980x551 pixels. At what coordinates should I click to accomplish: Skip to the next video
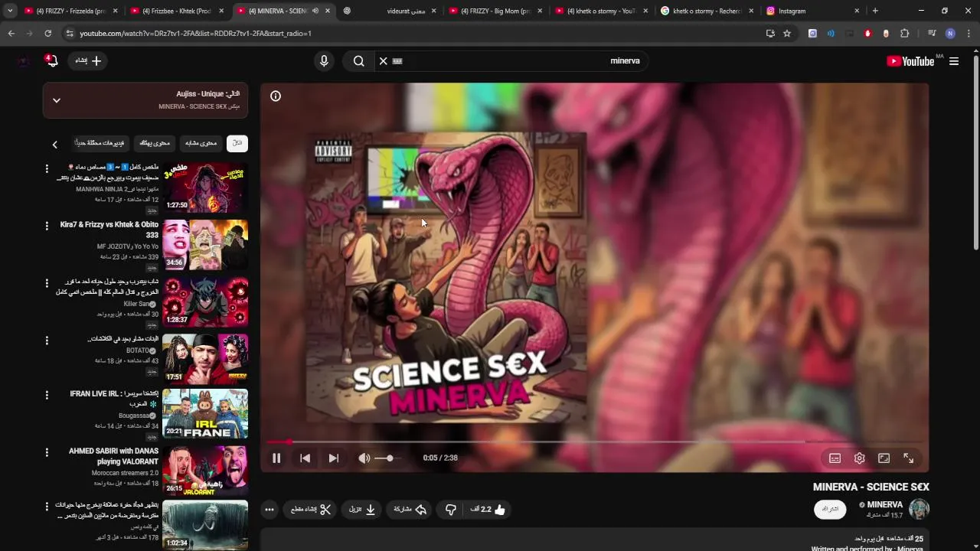click(334, 458)
